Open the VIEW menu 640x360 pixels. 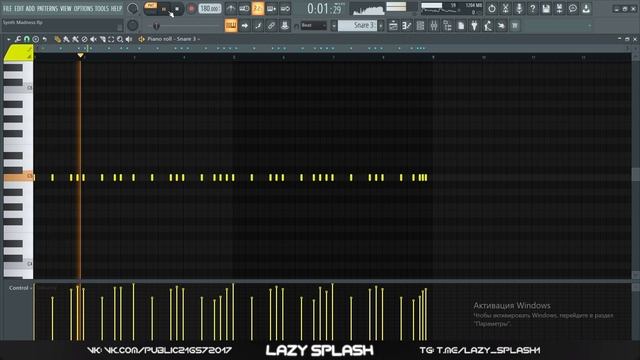pyautogui.click(x=66, y=9)
